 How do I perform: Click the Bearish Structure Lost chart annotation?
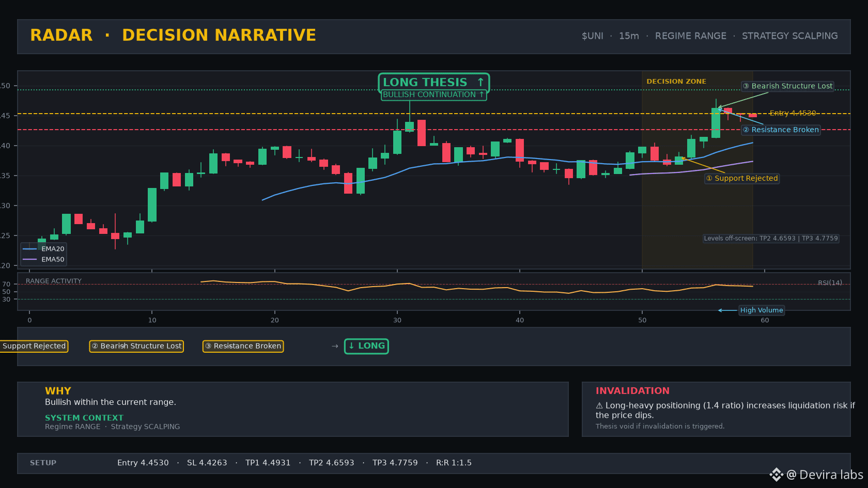[788, 86]
